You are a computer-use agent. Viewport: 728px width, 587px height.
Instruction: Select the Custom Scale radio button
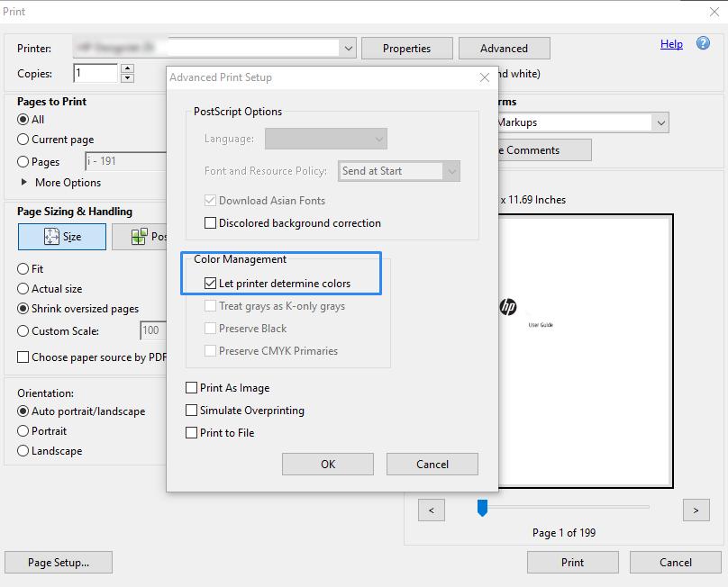[x=23, y=330]
